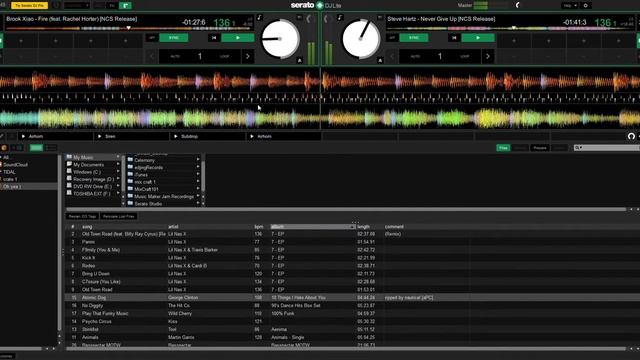Viewport: 640px width, 360px height.
Task: Decrease auto loop size on right deck
Action: (392, 56)
